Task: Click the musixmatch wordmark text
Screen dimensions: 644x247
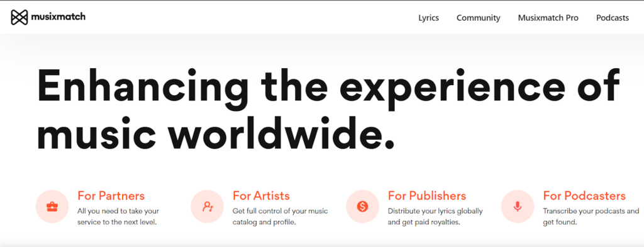Action: [58, 17]
